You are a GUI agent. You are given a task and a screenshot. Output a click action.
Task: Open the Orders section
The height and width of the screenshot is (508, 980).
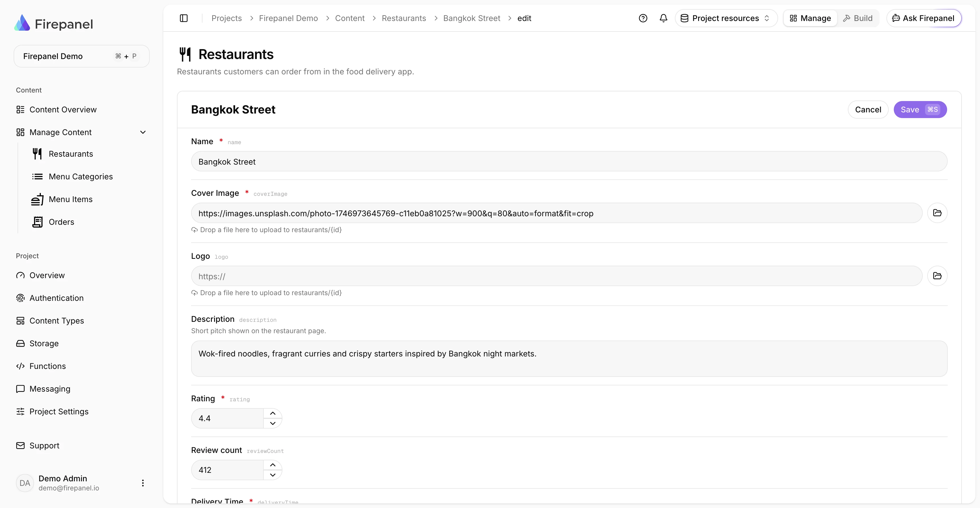pyautogui.click(x=61, y=222)
